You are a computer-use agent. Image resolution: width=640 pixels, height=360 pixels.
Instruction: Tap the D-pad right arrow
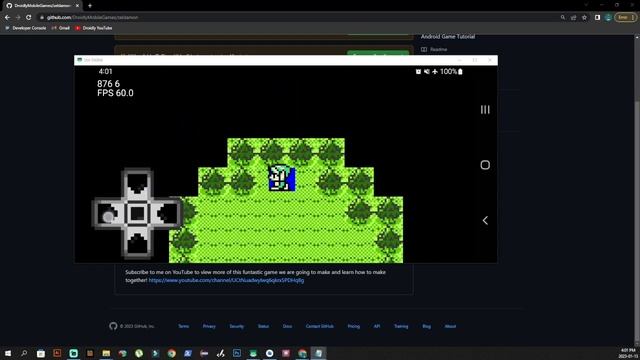[167, 213]
